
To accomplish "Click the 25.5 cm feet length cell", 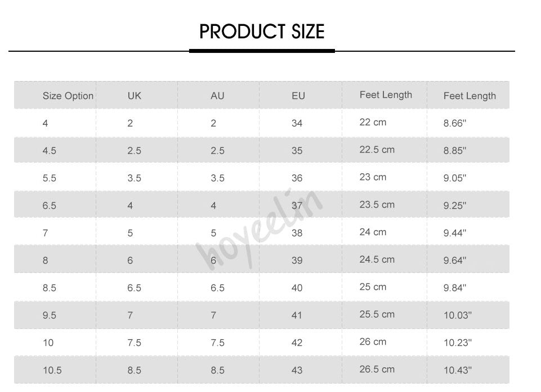I will point(377,314).
